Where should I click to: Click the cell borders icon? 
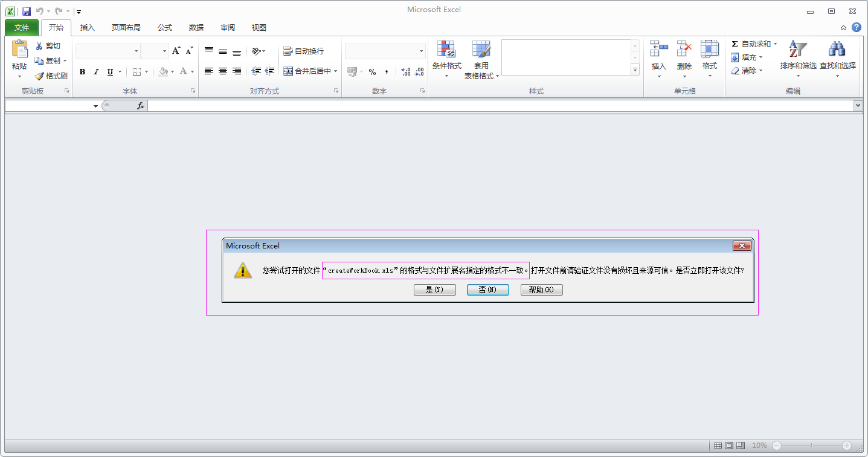[x=137, y=72]
